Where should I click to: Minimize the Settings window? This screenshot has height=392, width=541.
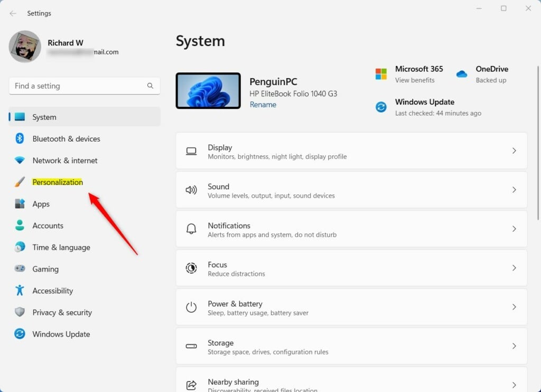coord(479,8)
